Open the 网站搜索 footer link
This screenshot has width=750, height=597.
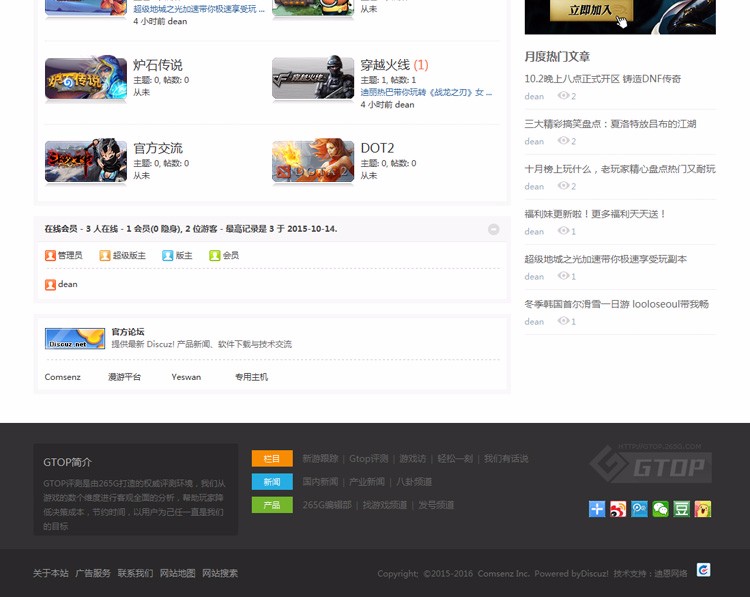pos(220,573)
